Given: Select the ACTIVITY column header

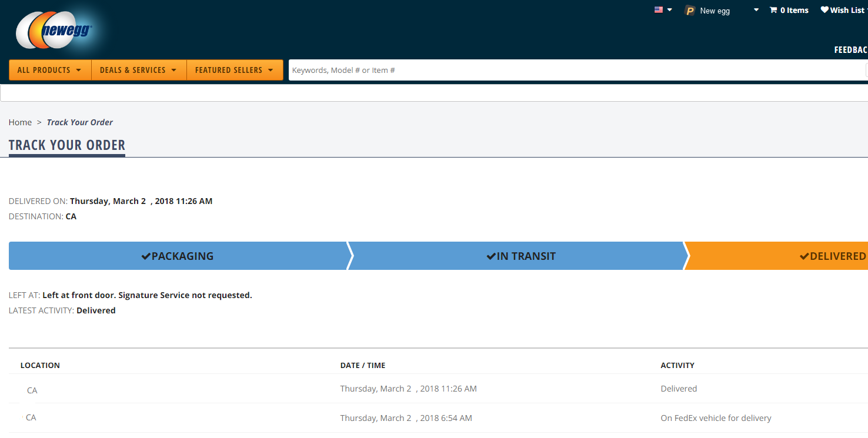Looking at the screenshot, I should 677,365.
